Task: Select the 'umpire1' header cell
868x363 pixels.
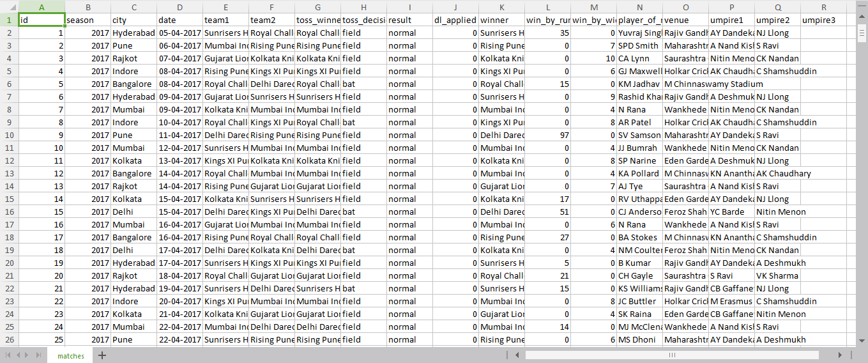Action: pyautogui.click(x=731, y=20)
